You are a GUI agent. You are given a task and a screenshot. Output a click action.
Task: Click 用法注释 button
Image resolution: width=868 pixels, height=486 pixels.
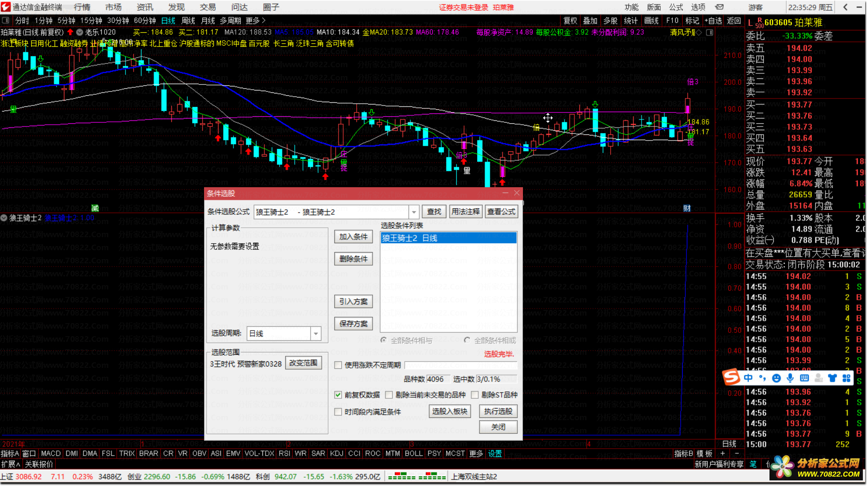(x=466, y=211)
